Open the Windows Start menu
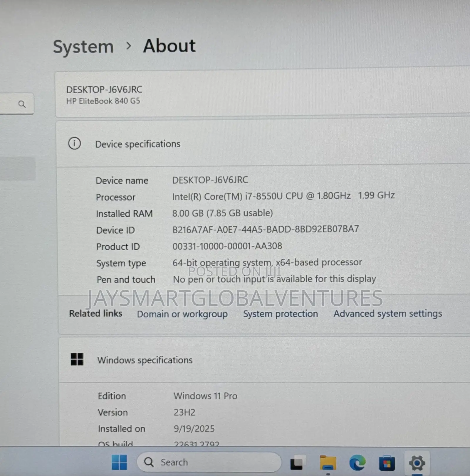 tap(120, 462)
